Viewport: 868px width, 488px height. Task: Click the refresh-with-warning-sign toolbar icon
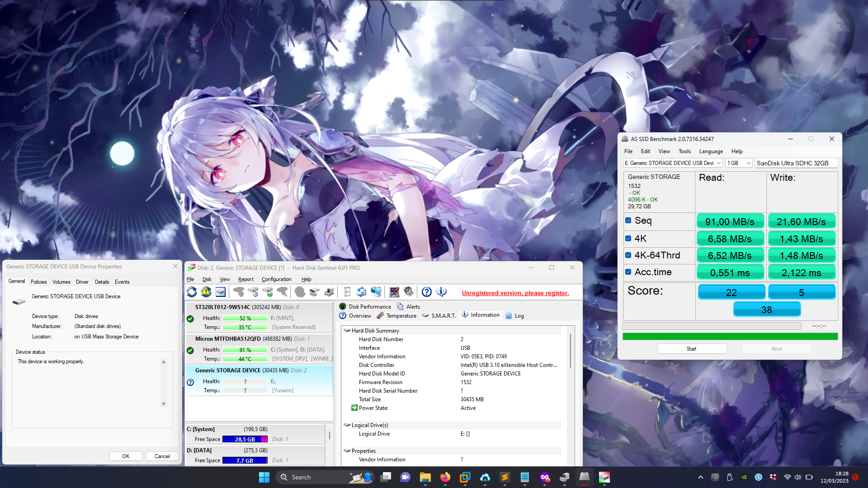tap(206, 292)
